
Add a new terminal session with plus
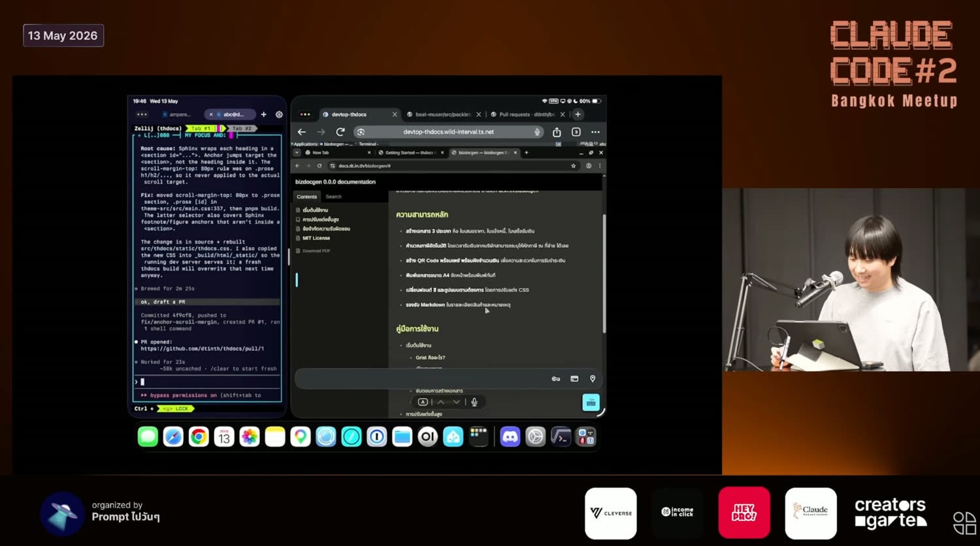pyautogui.click(x=264, y=114)
